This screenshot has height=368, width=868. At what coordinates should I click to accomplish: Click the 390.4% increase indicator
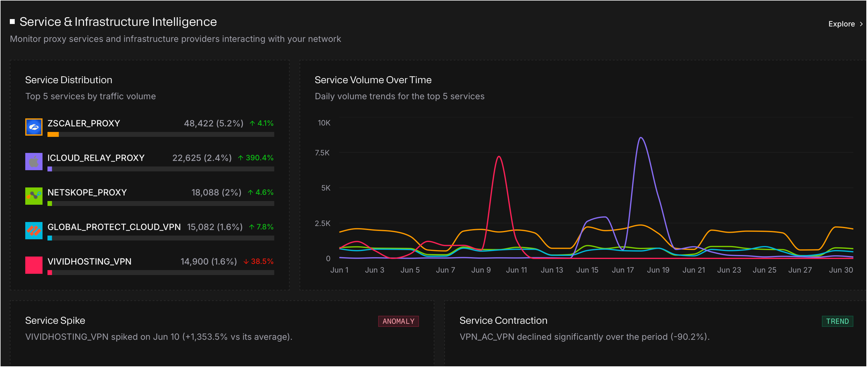coord(256,158)
